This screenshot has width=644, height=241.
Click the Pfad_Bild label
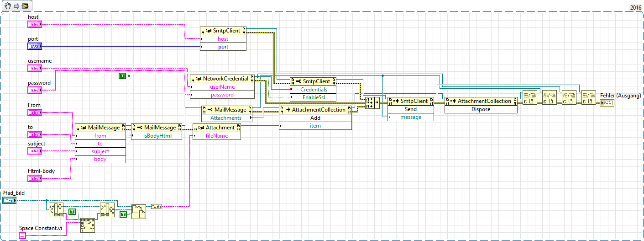[14, 193]
